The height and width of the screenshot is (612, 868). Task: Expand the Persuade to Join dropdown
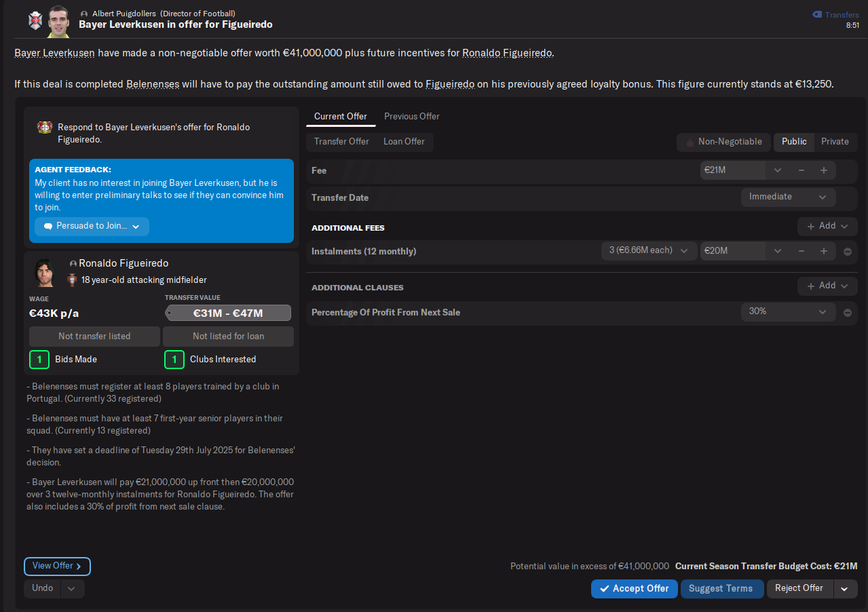(x=92, y=226)
